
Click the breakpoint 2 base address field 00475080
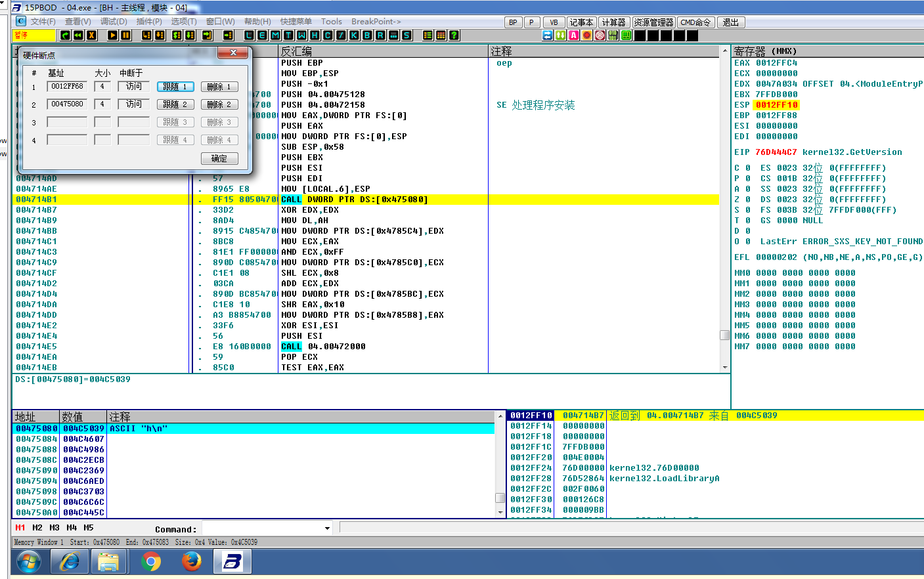coord(67,104)
